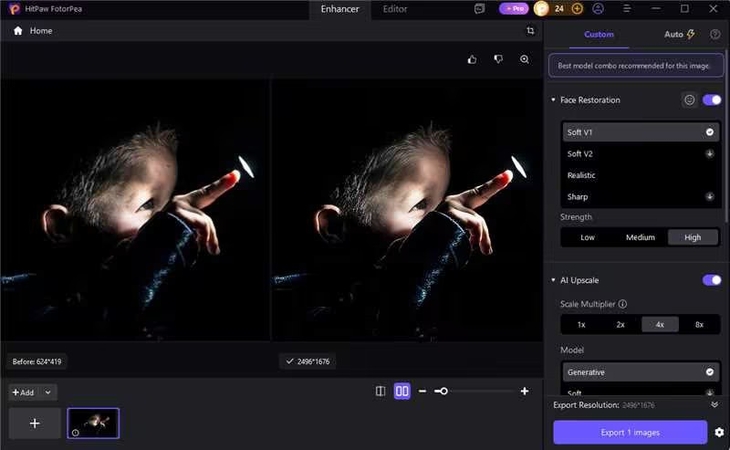Set strength to Medium

640,237
